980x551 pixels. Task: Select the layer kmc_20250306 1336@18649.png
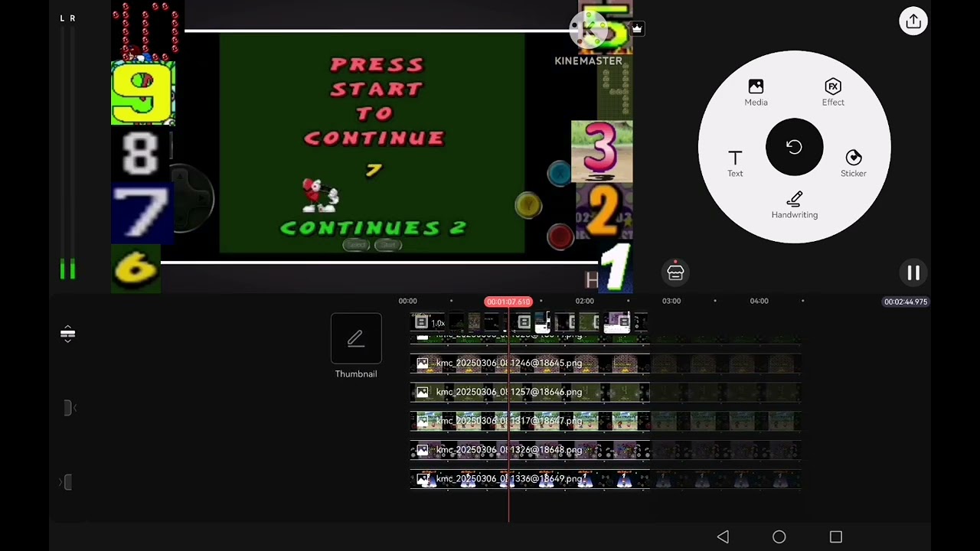pyautogui.click(x=530, y=479)
